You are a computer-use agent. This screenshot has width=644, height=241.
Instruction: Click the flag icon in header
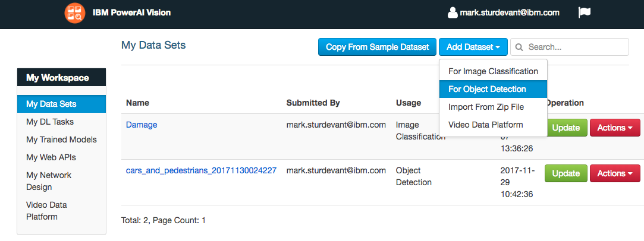tap(584, 12)
